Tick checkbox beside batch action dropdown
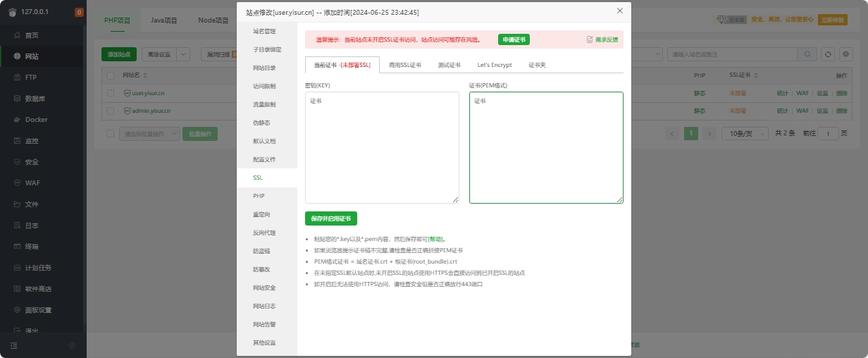 pos(111,133)
